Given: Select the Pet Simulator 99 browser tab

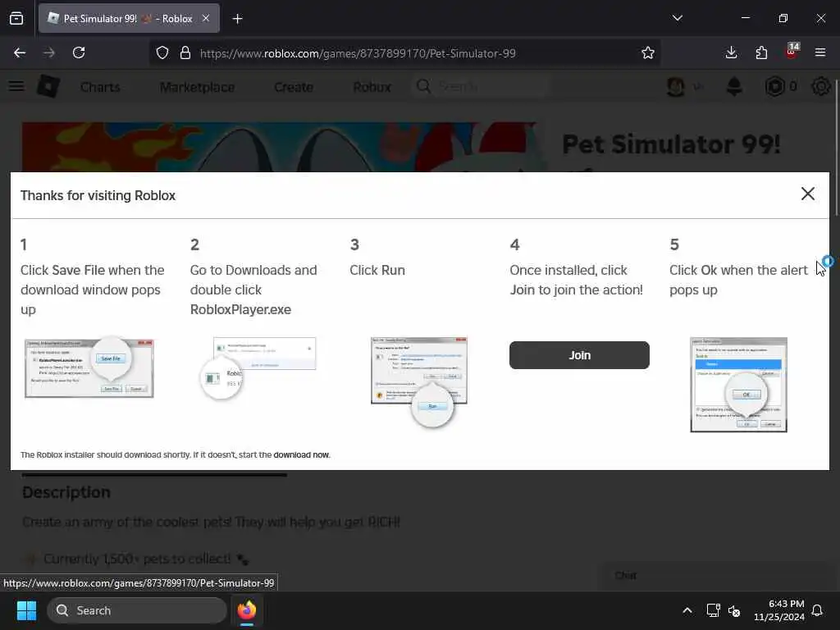Looking at the screenshot, I should pyautogui.click(x=129, y=19).
